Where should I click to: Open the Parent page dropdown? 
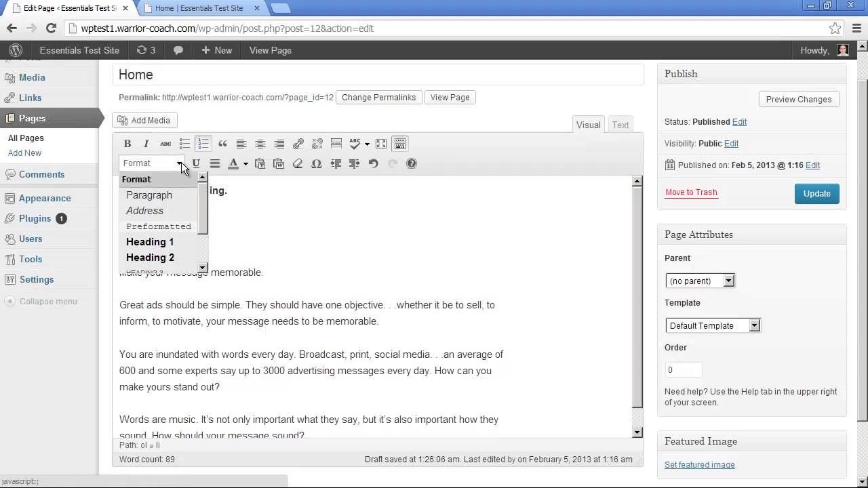point(700,281)
